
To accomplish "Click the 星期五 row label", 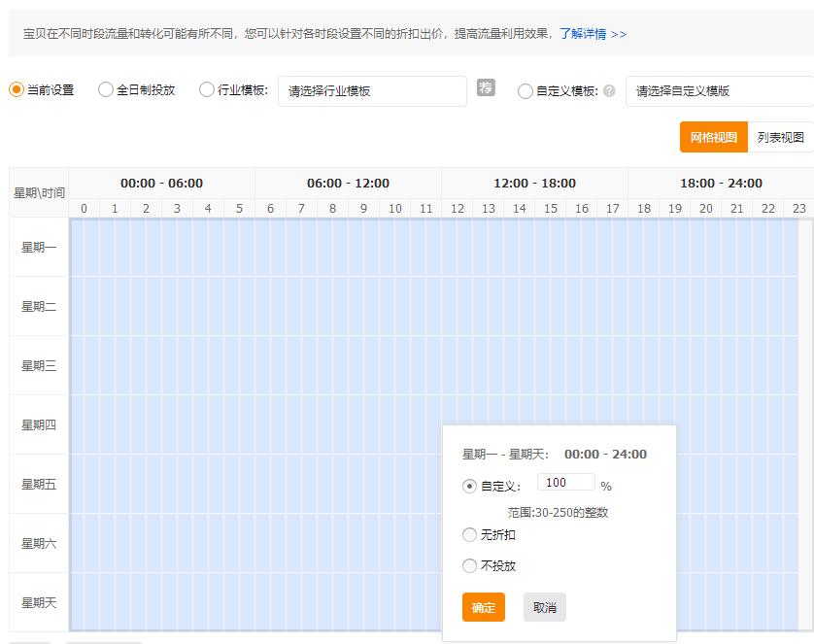I will (39, 484).
